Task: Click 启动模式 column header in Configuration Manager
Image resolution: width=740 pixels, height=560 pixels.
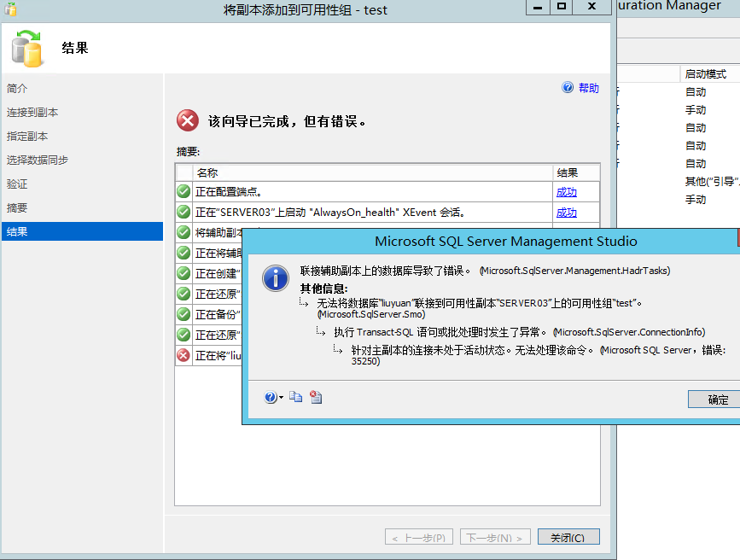Action: [x=709, y=74]
